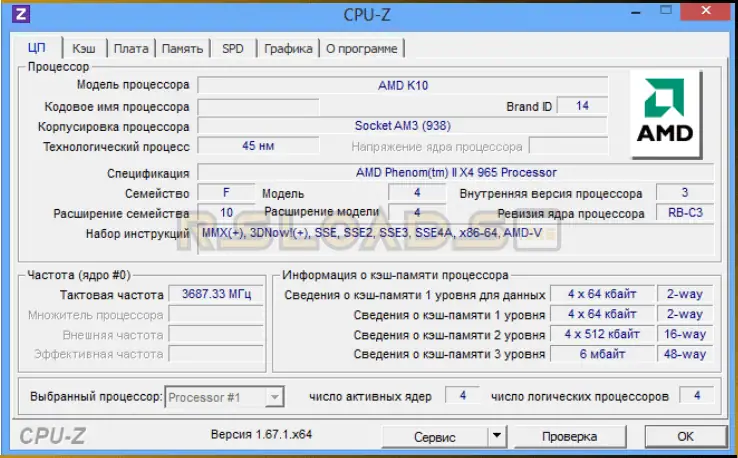Click the число активных ядер value
The height and width of the screenshot is (458, 738).
point(463,395)
